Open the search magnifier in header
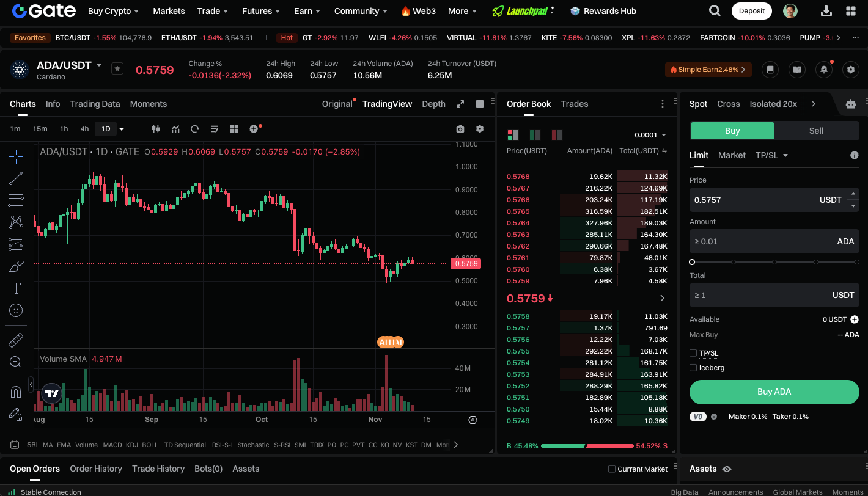Image resolution: width=868 pixels, height=496 pixels. pos(714,11)
